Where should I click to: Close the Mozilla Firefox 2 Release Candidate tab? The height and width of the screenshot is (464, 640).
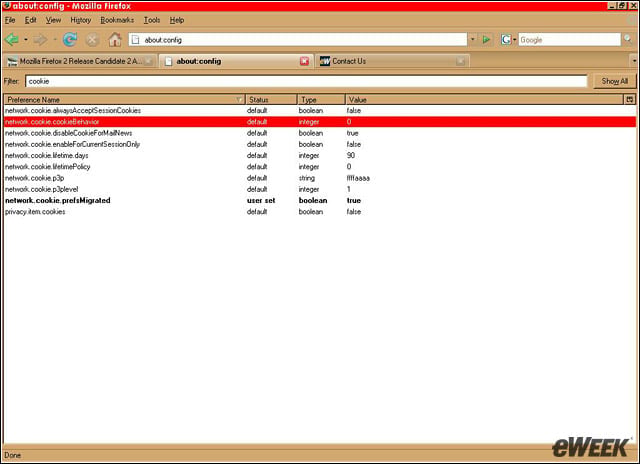pos(149,61)
